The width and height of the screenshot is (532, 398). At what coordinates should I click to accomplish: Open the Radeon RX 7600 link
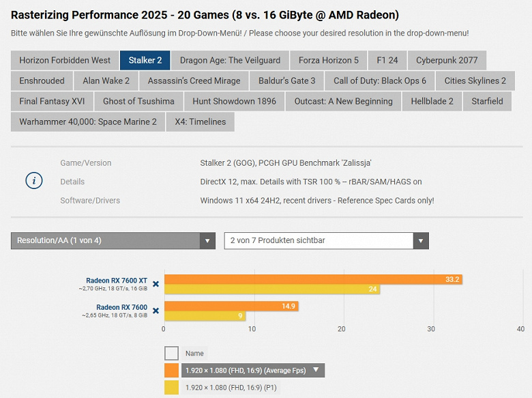[x=121, y=307]
